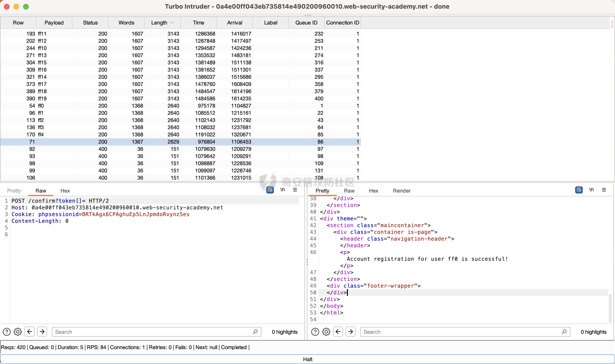This screenshot has width=615, height=364.
Task: Sort table by Label column header
Action: coord(271,23)
